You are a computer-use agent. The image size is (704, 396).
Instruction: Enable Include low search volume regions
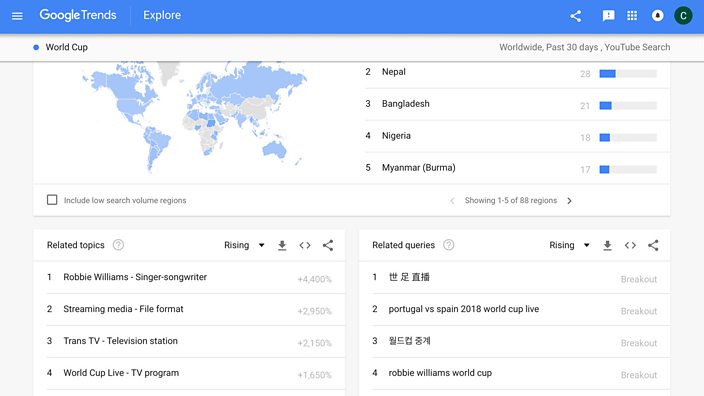point(52,200)
